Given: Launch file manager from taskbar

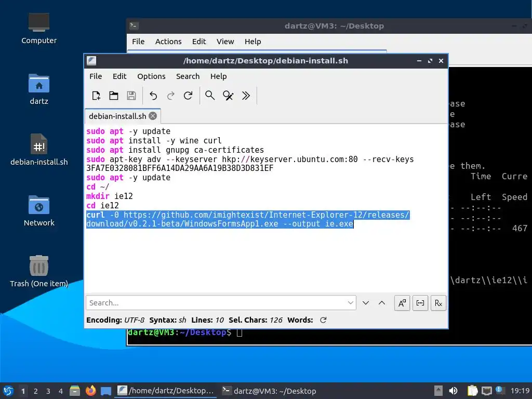Looking at the screenshot, I should coord(75,391).
